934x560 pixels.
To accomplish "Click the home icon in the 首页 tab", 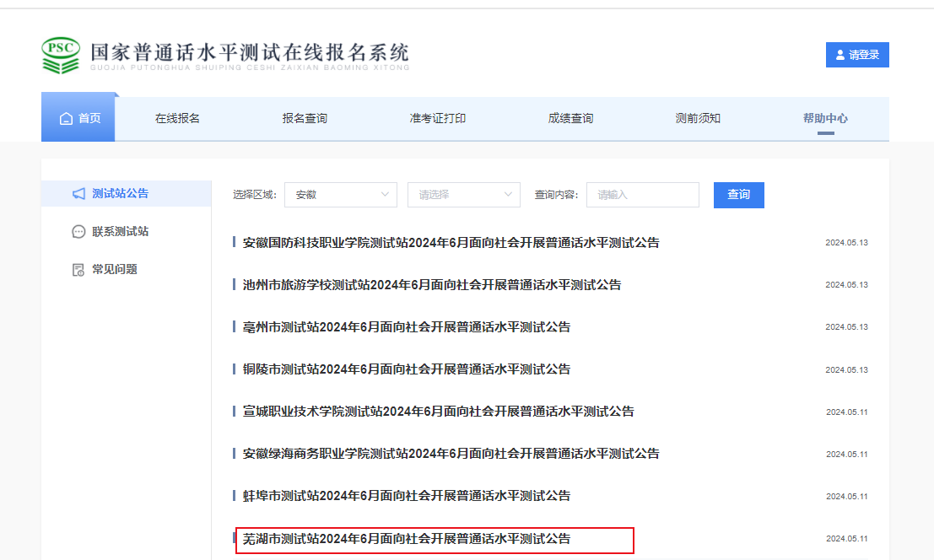I will (x=66, y=119).
